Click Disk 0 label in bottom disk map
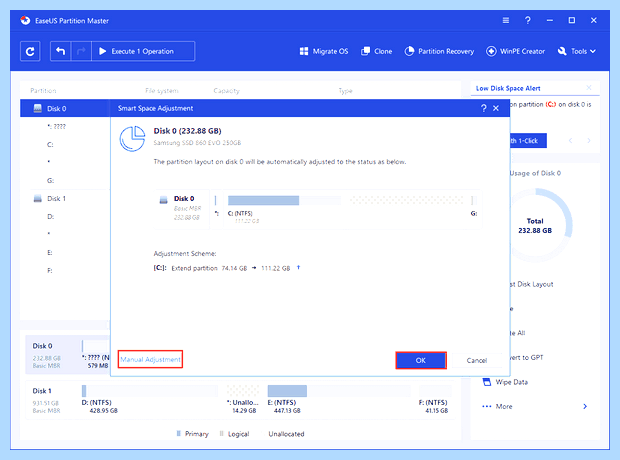The image size is (620, 460). [x=42, y=346]
